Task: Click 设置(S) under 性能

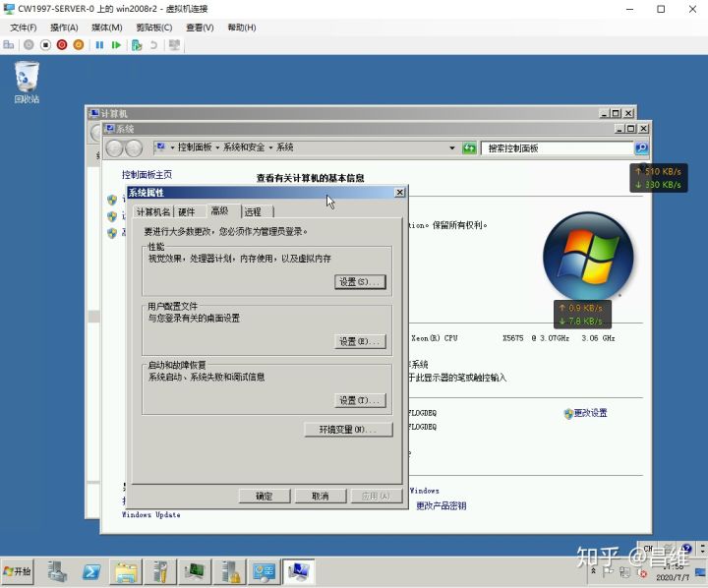Action: coord(360,282)
